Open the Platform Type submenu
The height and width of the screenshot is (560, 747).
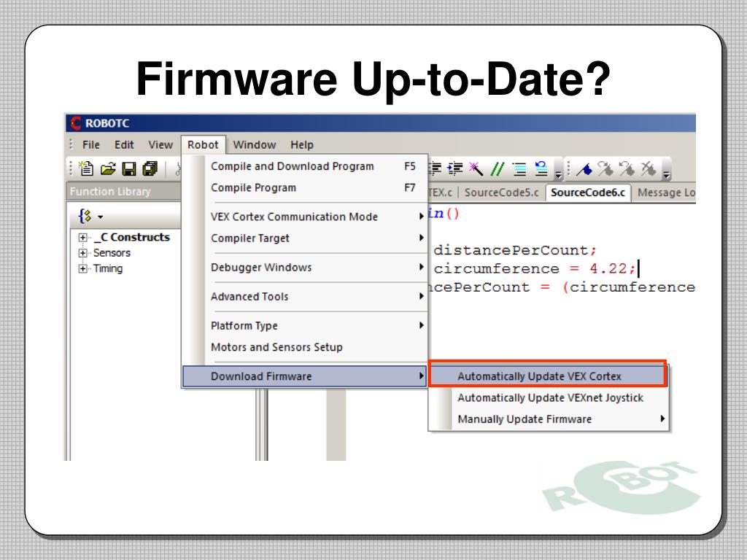pyautogui.click(x=304, y=326)
